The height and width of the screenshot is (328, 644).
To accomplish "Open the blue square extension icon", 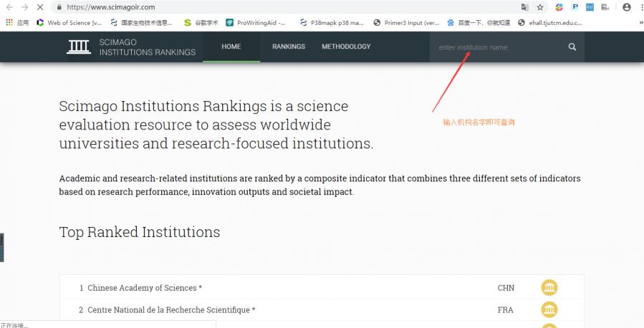I will [x=590, y=7].
